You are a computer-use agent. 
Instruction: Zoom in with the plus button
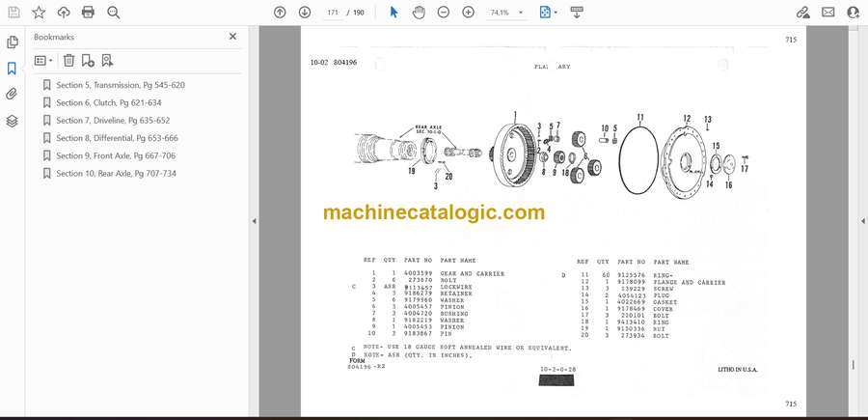point(469,13)
